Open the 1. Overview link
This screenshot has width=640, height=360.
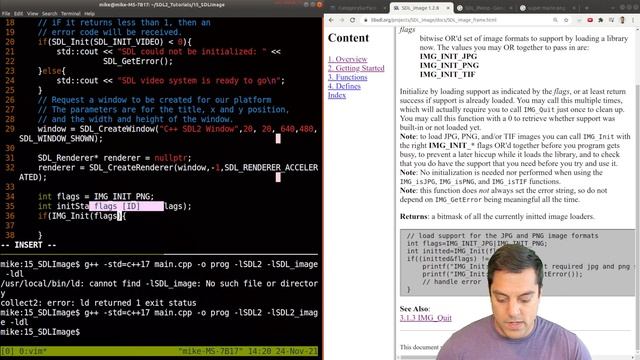click(x=347, y=59)
